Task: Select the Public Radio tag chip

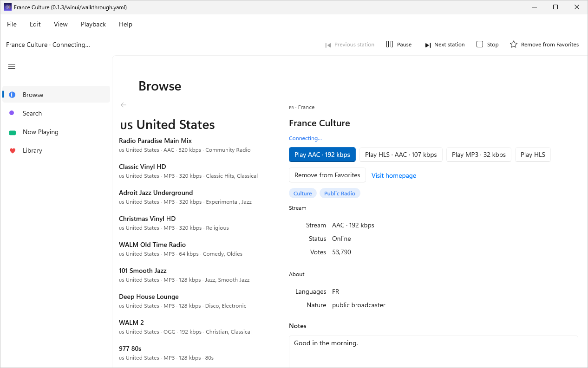Action: 340,194
